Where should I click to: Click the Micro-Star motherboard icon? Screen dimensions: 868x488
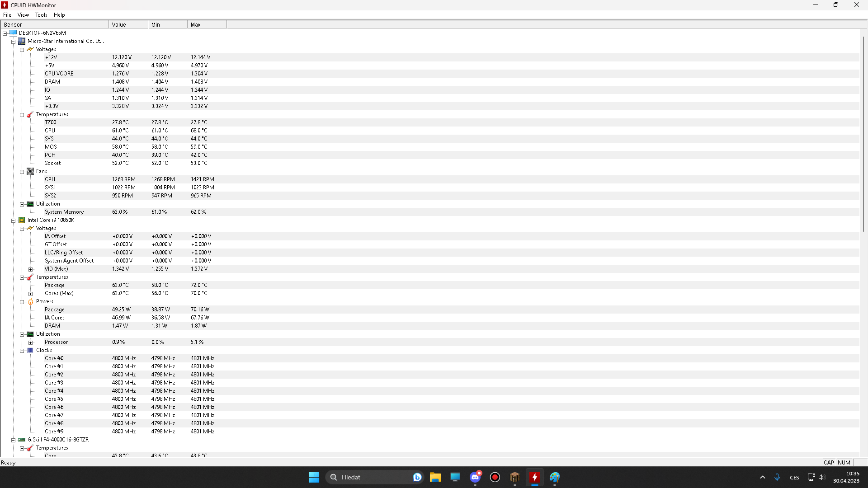(22, 41)
